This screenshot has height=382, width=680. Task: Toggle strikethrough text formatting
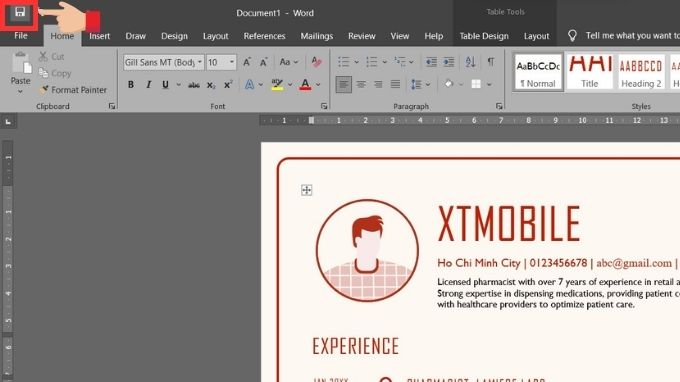[194, 85]
